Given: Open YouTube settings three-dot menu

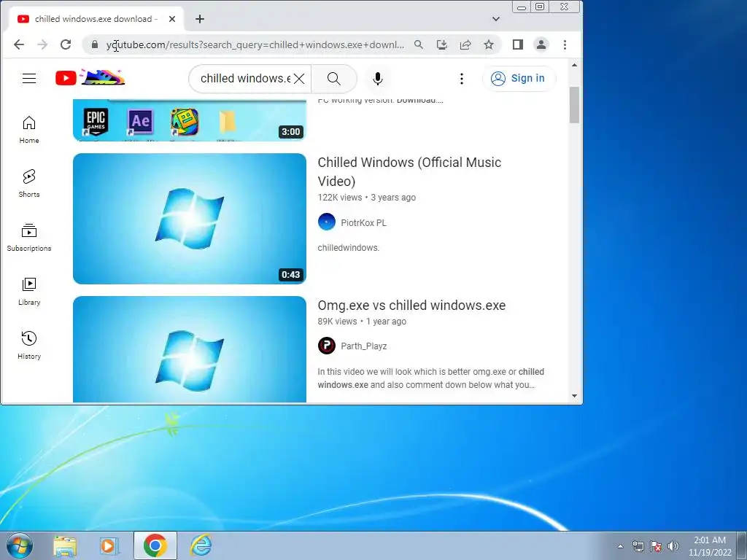Looking at the screenshot, I should (462, 79).
